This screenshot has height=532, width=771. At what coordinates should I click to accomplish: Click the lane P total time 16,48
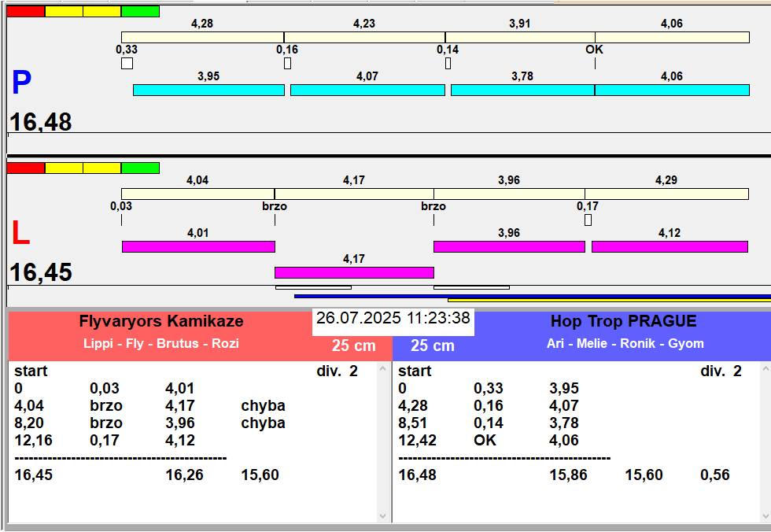pos(41,122)
